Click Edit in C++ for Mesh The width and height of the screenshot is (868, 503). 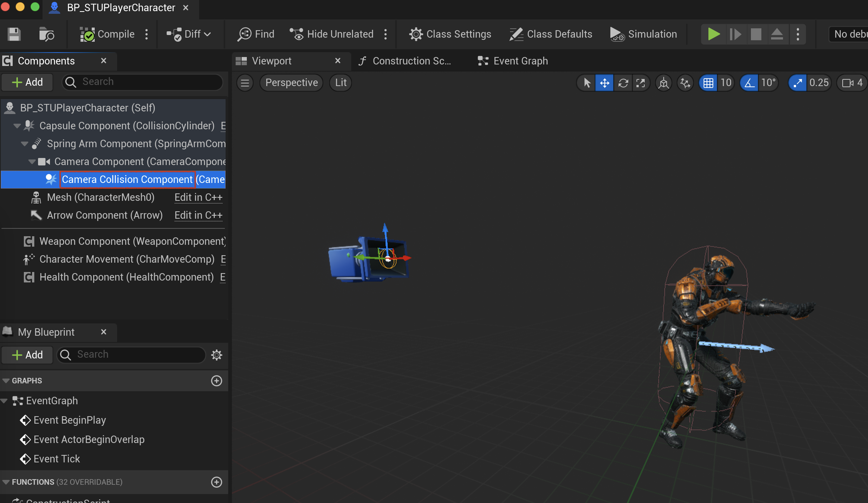pos(198,197)
